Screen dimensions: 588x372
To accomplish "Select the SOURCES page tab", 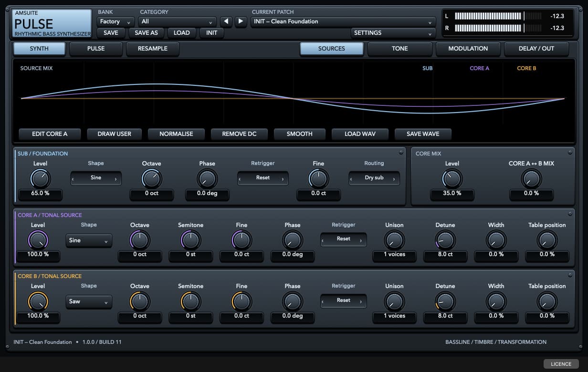I will (332, 49).
